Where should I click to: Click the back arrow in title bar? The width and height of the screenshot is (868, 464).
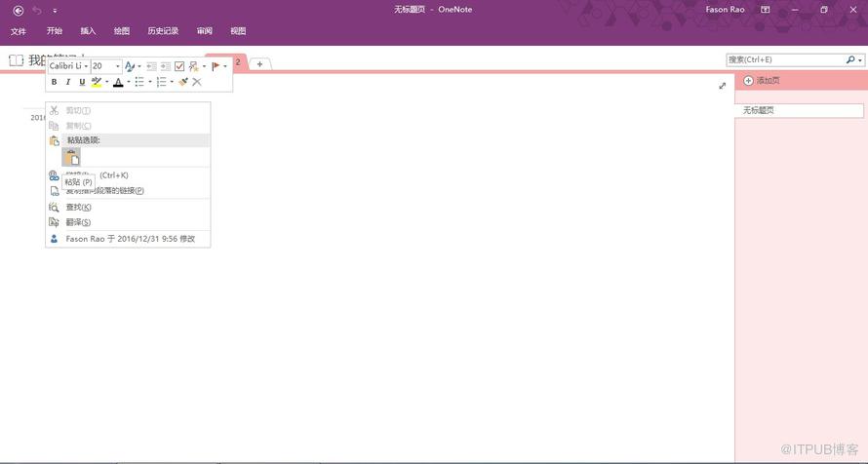point(19,10)
